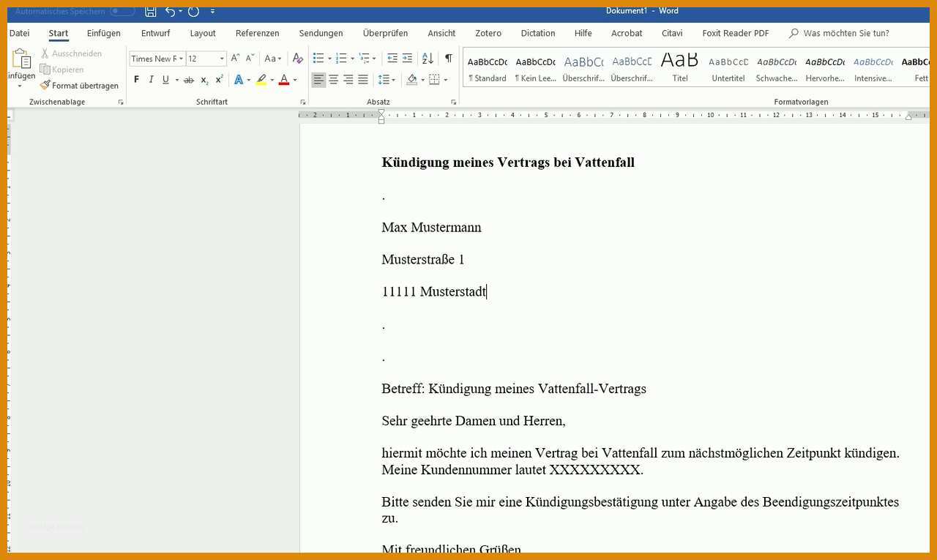This screenshot has height=560, width=937.
Task: Expand the underline style dropdown arrow
Action: point(176,80)
